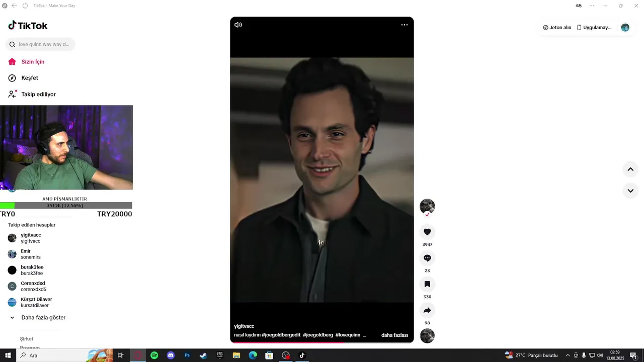The image size is (644, 362).
Task: Expand Daha fazla göster list
Action: 38,318
